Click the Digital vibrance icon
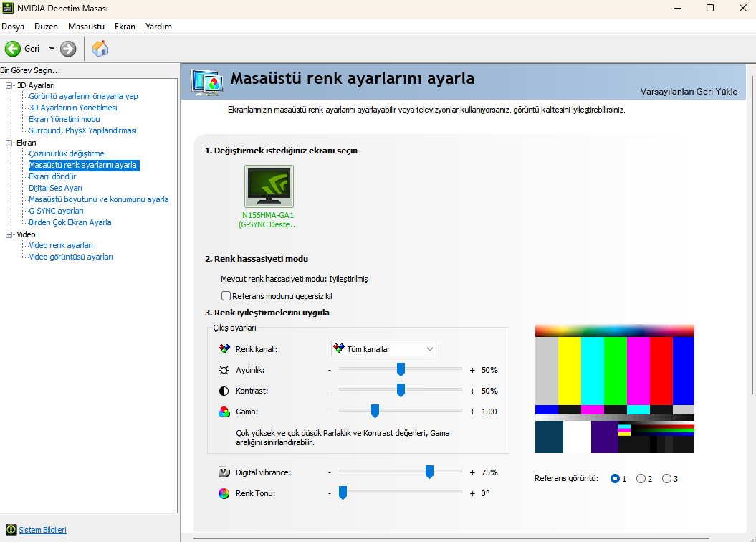This screenshot has width=756, height=542. [224, 472]
